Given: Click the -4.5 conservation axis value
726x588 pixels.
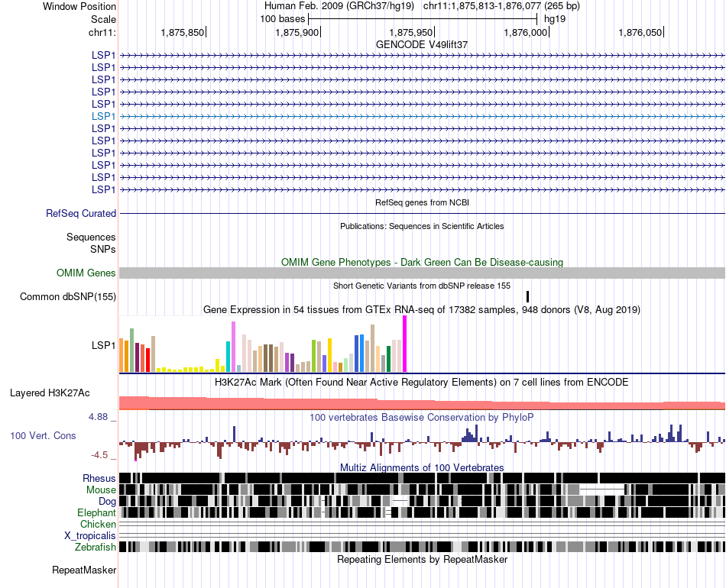Looking at the screenshot, I should [x=99, y=455].
